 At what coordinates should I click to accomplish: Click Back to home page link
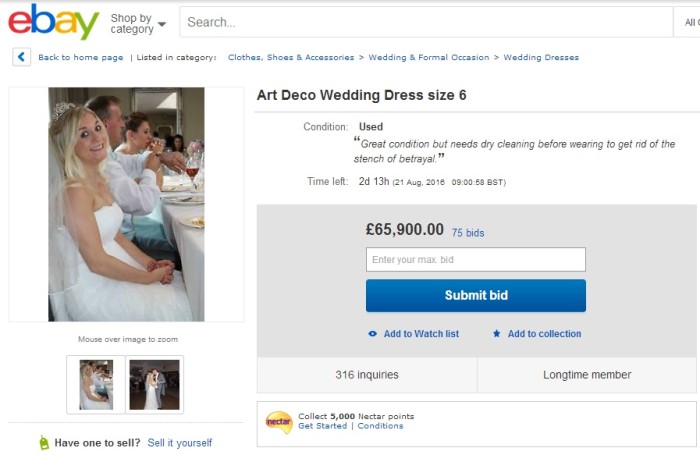point(80,58)
